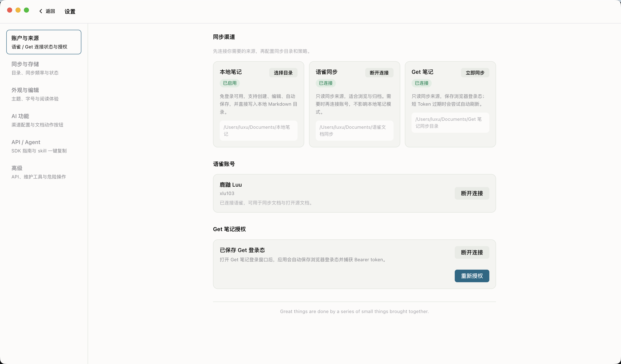The height and width of the screenshot is (364, 621).
Task: Click the Get 笔记授权 heading
Action: (x=229, y=229)
